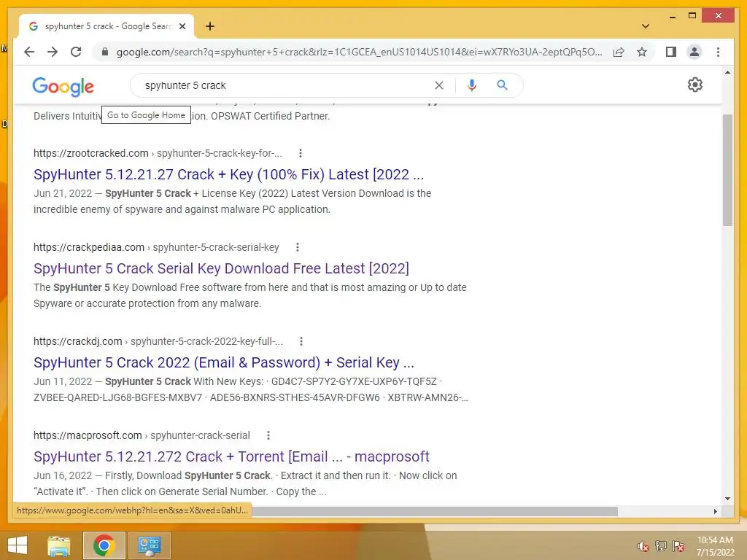Open SpyHunter 5 Crack Serial Key Download link
Viewport: 747px width, 560px height.
[221, 268]
